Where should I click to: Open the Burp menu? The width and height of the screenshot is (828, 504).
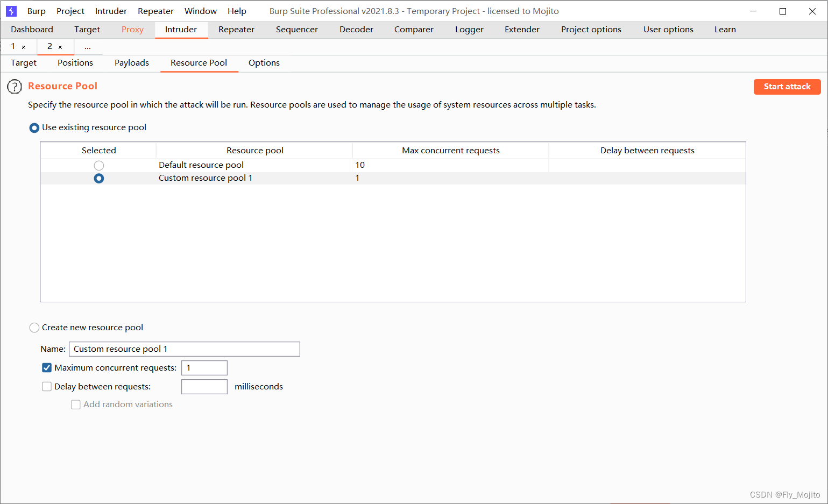[37, 11]
